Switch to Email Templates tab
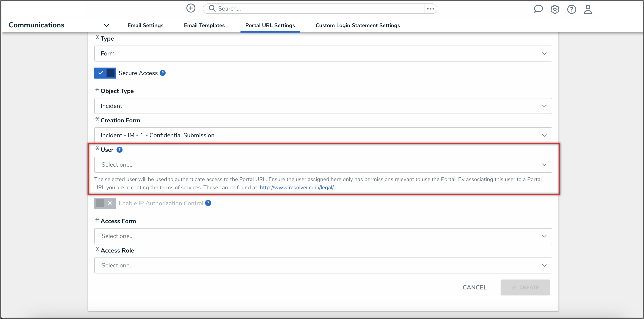The height and width of the screenshot is (319, 644). point(204,25)
